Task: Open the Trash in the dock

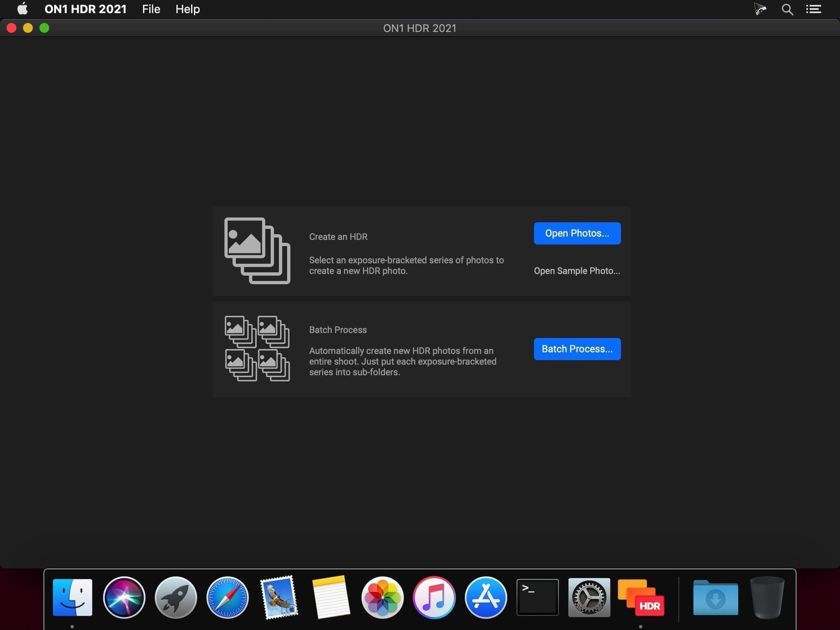Action: (767, 597)
